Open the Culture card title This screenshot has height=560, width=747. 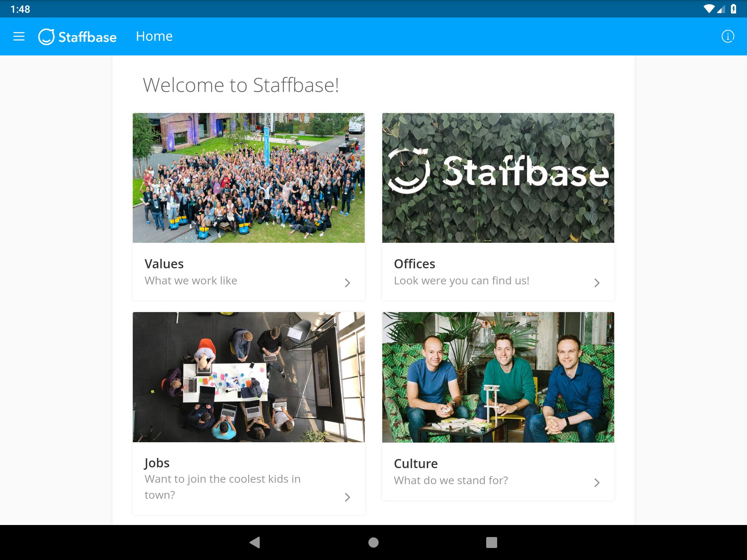(x=416, y=464)
